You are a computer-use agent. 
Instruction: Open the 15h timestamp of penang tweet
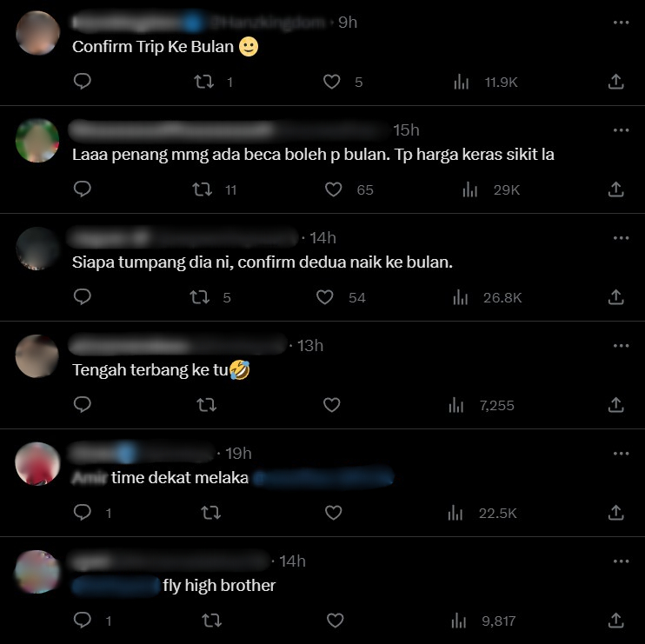point(406,130)
